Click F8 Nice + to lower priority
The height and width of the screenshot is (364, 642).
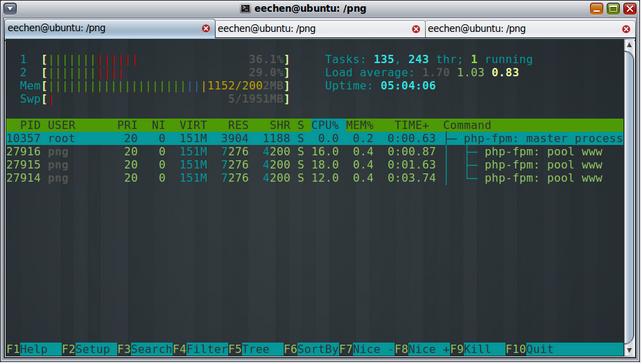pos(422,349)
